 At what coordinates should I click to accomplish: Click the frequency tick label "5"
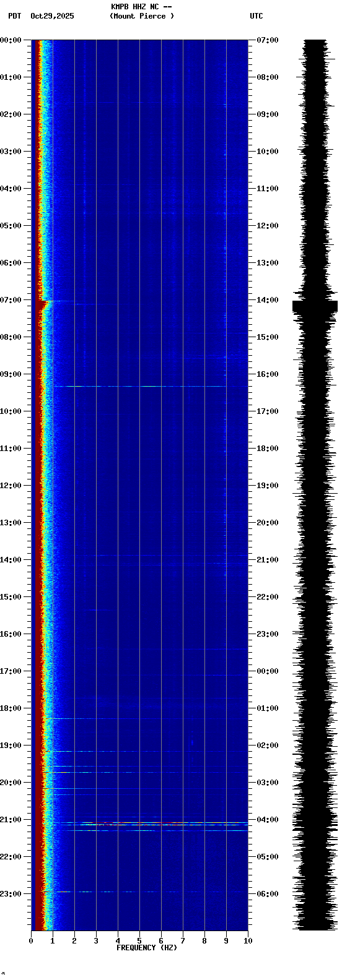click(139, 941)
